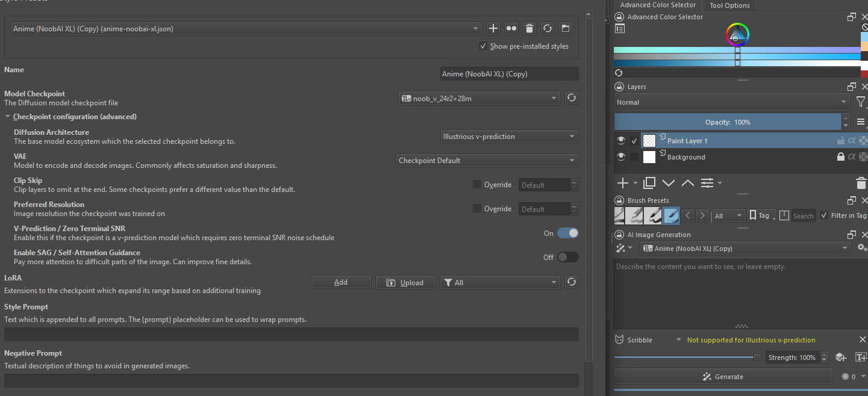Open brush preset tag filter All dropdown
The image size is (868, 396).
pos(728,215)
